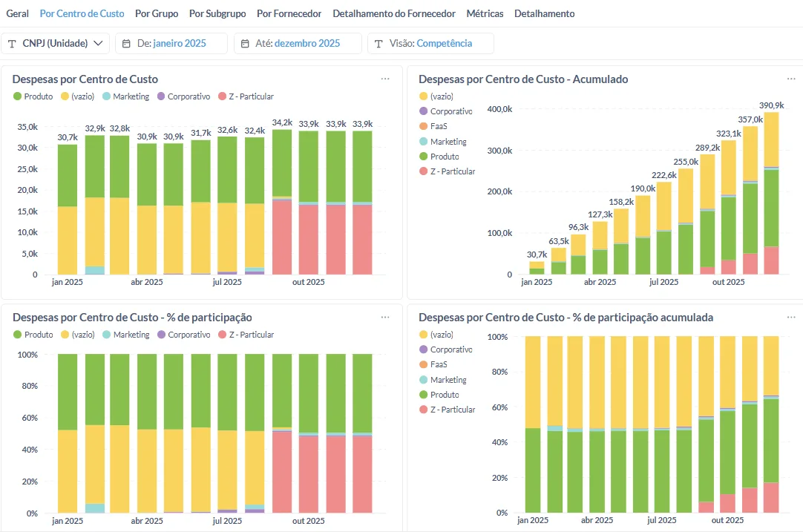
Task: Switch to the Métricas tab
Action: [x=485, y=14]
